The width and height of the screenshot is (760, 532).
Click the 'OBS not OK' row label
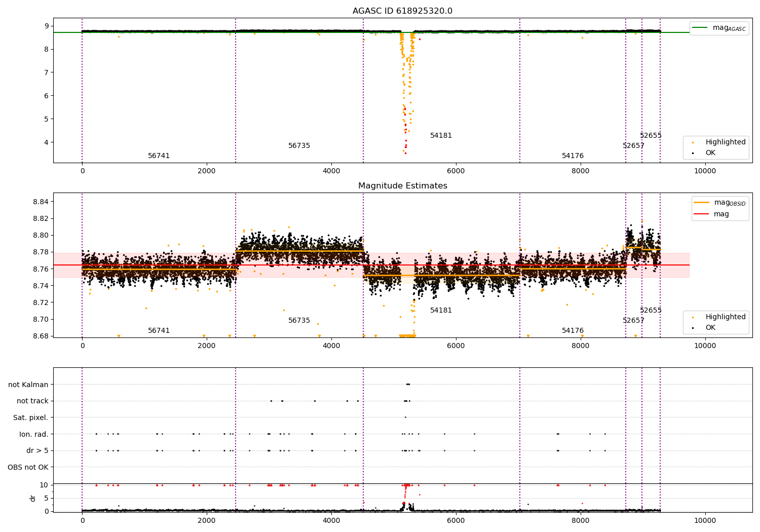coord(28,467)
